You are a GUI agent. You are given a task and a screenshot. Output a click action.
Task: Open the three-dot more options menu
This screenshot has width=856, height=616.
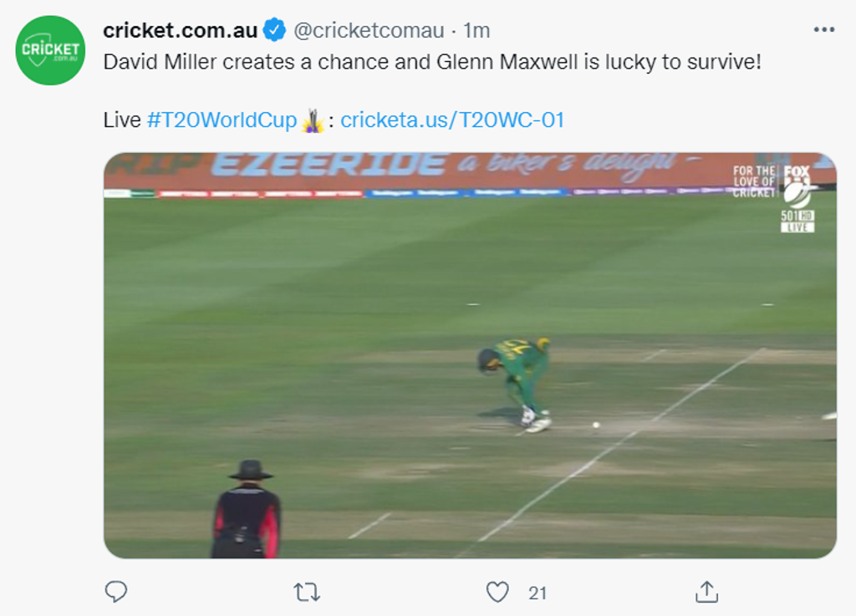(823, 29)
